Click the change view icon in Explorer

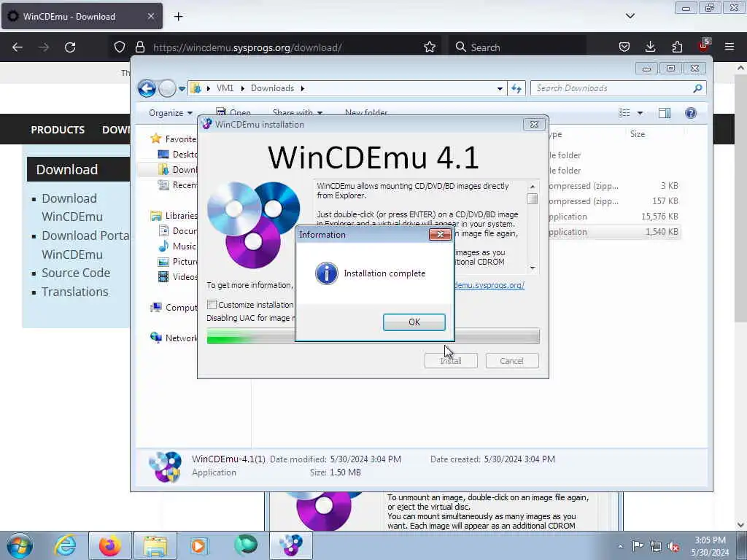tap(624, 113)
